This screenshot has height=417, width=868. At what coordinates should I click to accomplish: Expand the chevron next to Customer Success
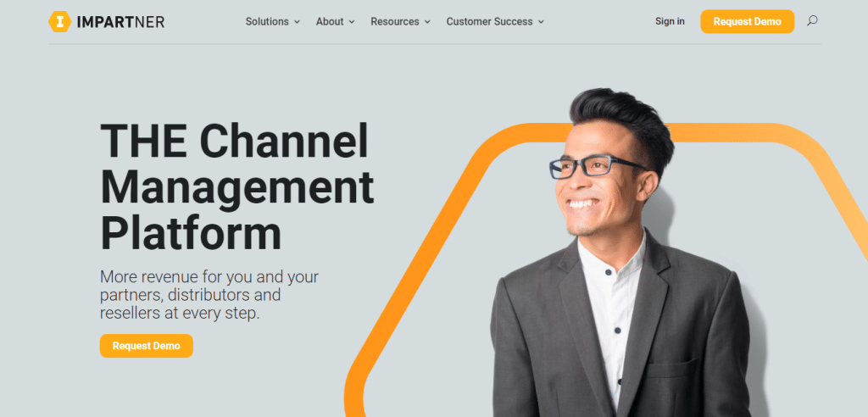541,21
